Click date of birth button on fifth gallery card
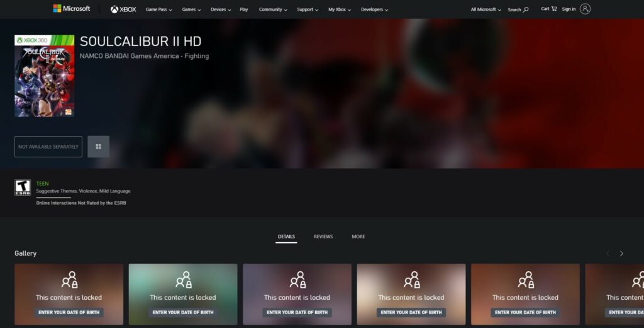Viewport: 644px width, 328px height. (x=525, y=312)
